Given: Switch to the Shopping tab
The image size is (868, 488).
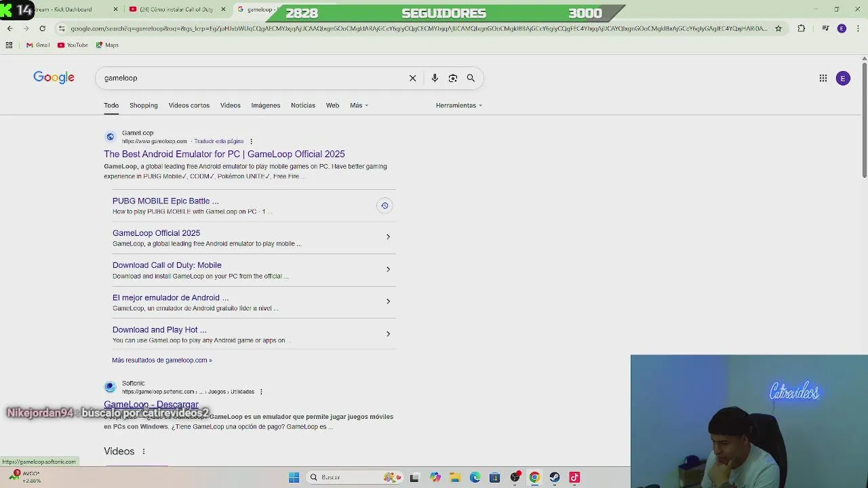Looking at the screenshot, I should point(144,106).
